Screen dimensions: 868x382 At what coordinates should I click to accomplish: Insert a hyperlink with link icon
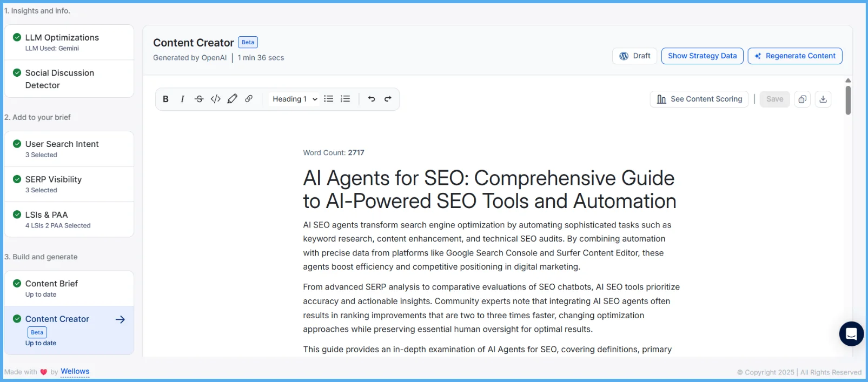(249, 99)
